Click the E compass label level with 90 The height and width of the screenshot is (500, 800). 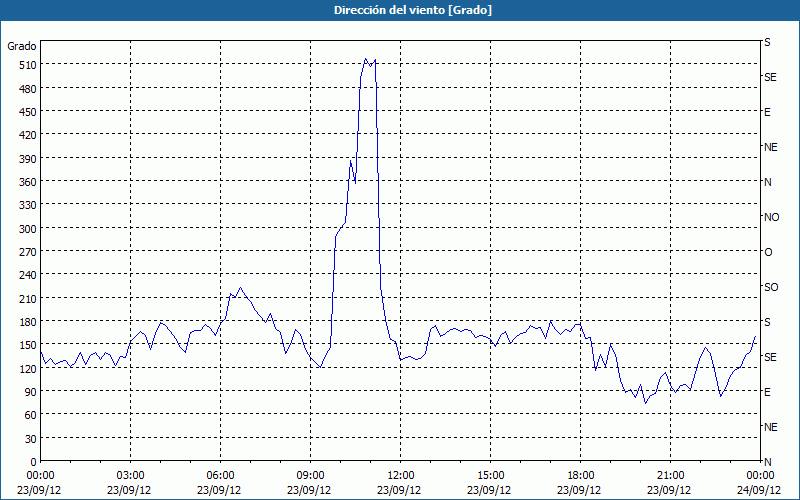tap(767, 392)
